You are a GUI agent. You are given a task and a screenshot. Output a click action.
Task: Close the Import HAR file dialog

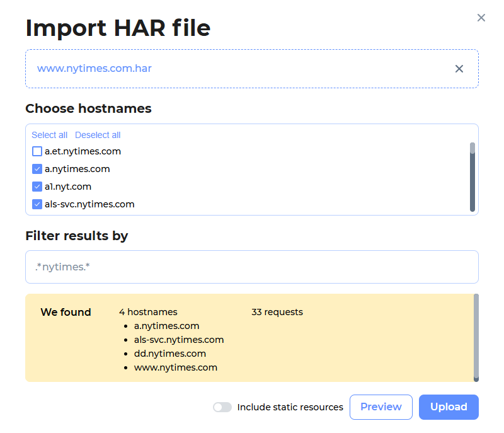[481, 18]
